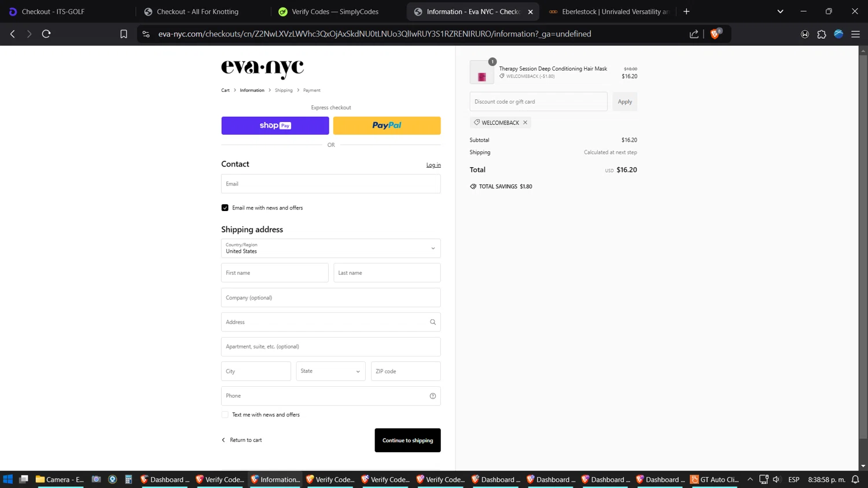
Task: Open Task View in taskbar
Action: click(x=24, y=479)
